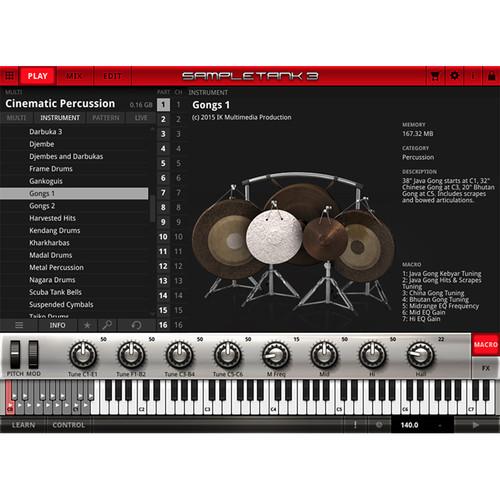Click the Tune C3-B4 knob
Screen dimensions: 500x500
[179, 355]
